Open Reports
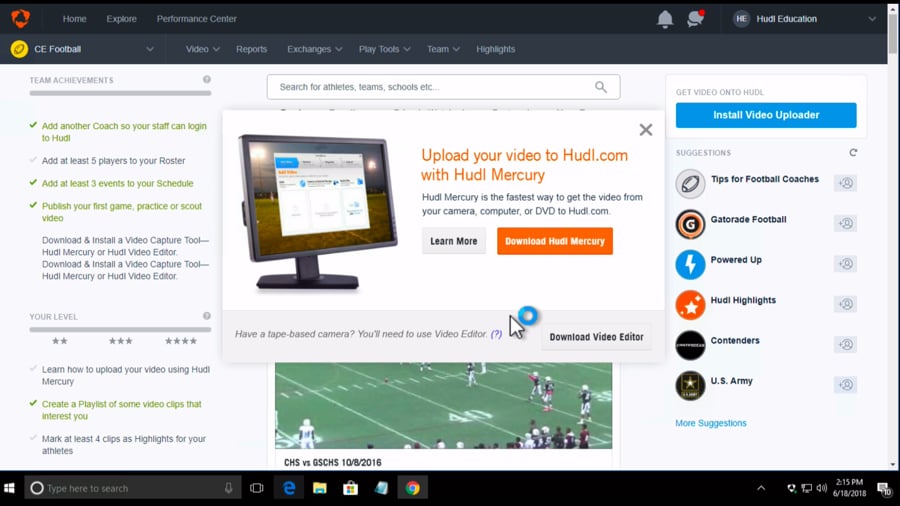 coord(251,49)
